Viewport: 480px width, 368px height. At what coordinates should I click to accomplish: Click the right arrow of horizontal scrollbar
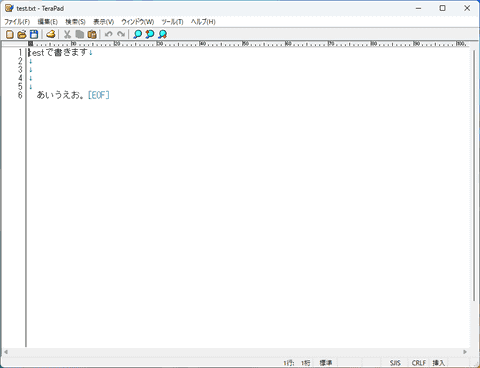click(465, 352)
